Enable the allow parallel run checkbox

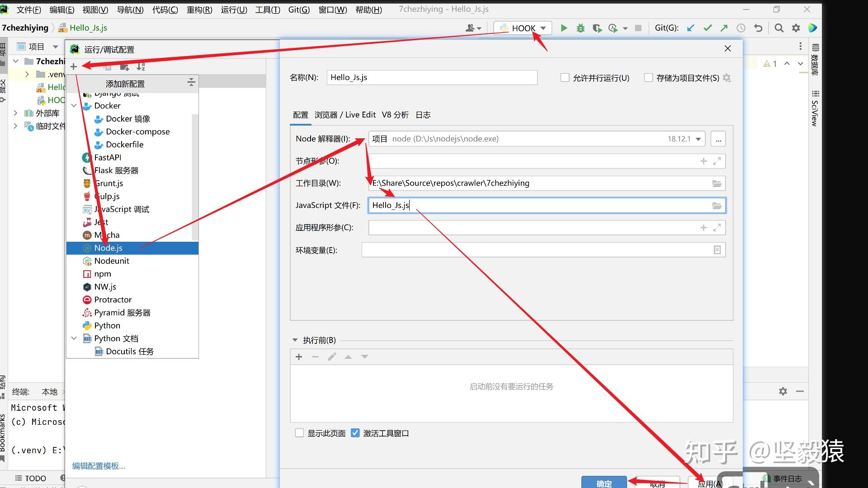565,78
